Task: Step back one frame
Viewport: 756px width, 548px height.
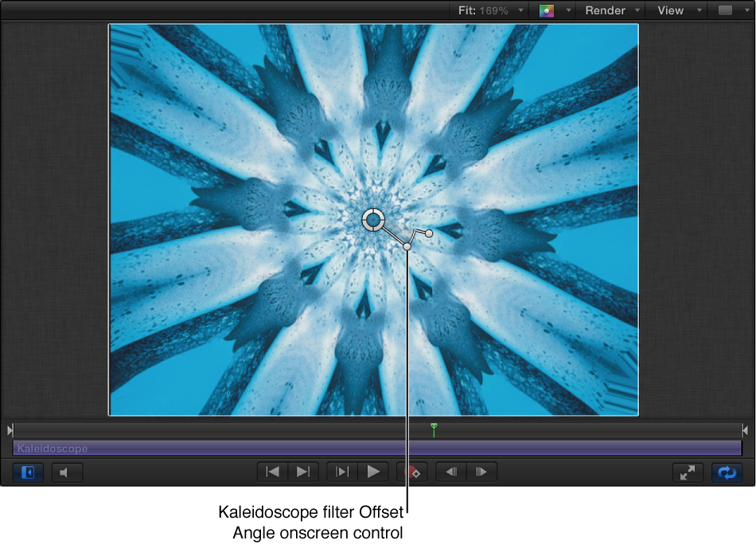Action: (450, 472)
